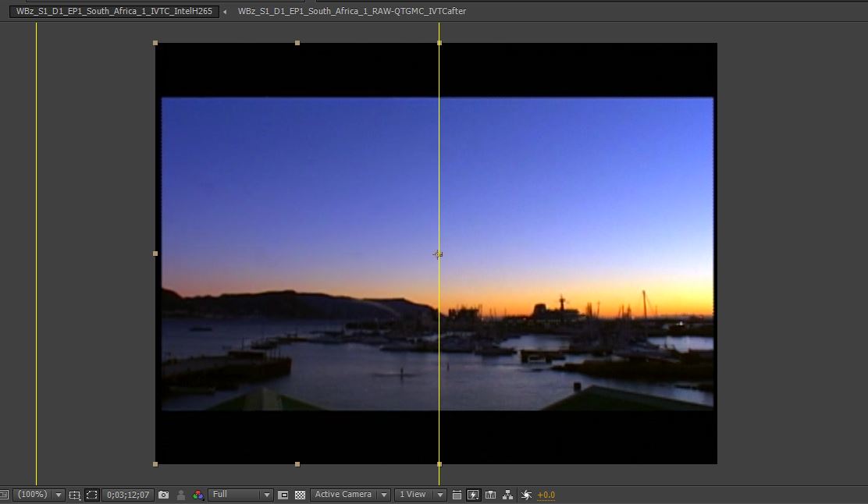Open the Composition Flowchart icon
This screenshot has width=868, height=504.
coord(508,495)
